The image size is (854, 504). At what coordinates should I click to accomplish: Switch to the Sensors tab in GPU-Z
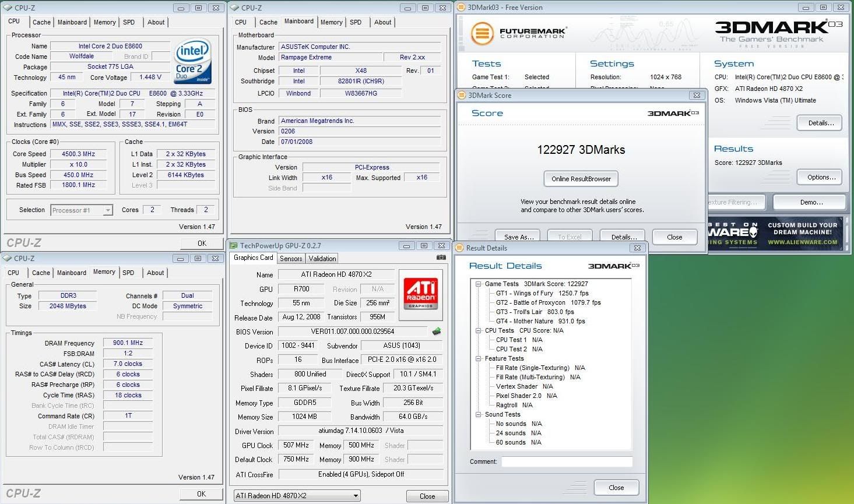click(x=291, y=259)
